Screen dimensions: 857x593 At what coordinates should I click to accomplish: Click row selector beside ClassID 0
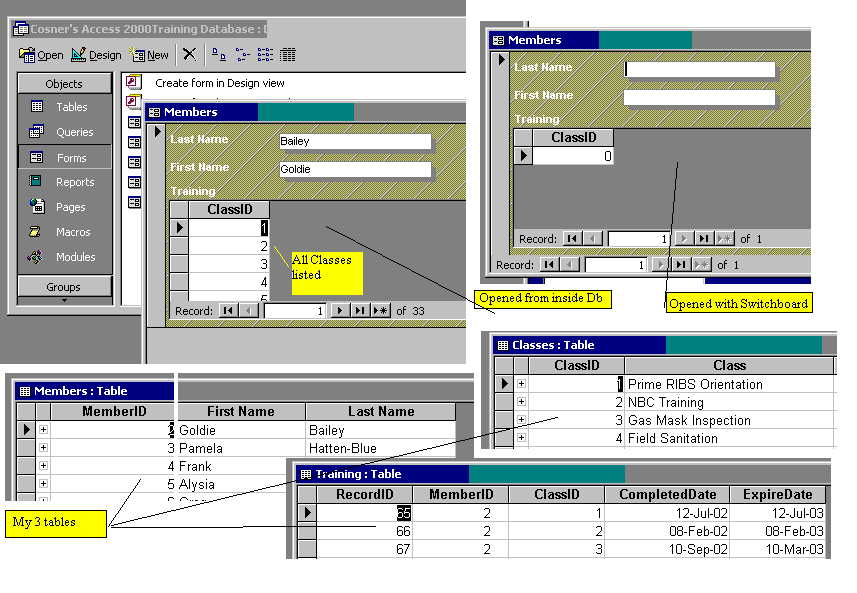point(523,156)
